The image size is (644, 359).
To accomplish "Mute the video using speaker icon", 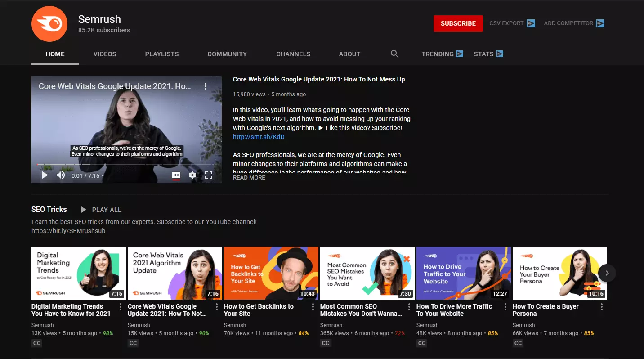I will tap(61, 175).
